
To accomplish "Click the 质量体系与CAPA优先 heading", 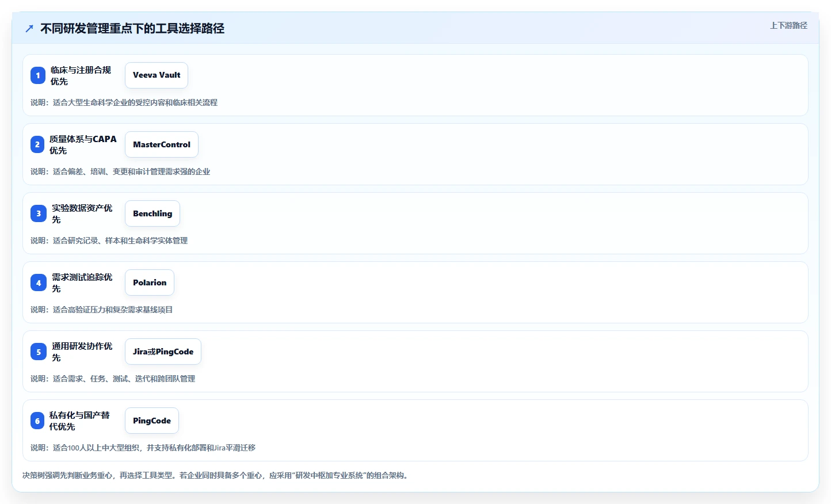I will [83, 144].
